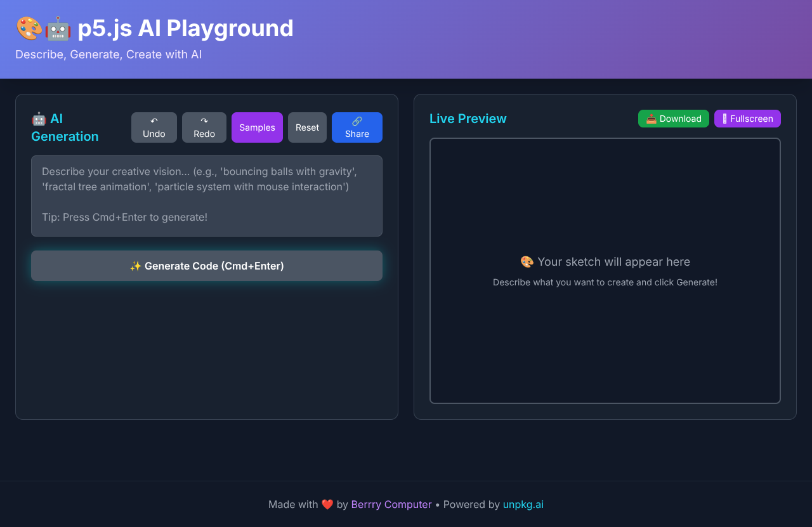Open the Samples list

[257, 127]
